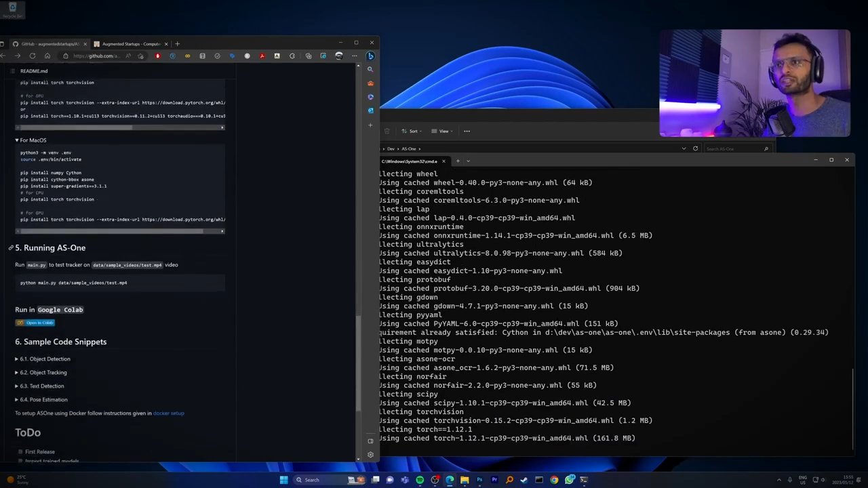This screenshot has height=488, width=868.
Task: Open browser Extensions puzzle icon
Action: (x=292, y=56)
